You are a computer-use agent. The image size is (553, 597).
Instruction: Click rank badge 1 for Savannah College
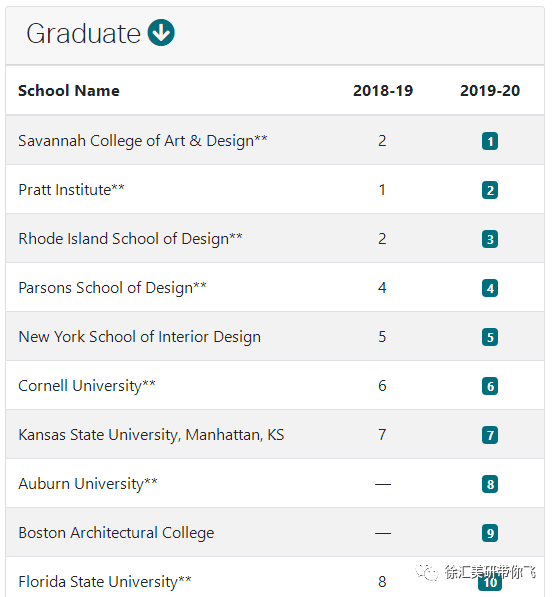[x=490, y=141]
